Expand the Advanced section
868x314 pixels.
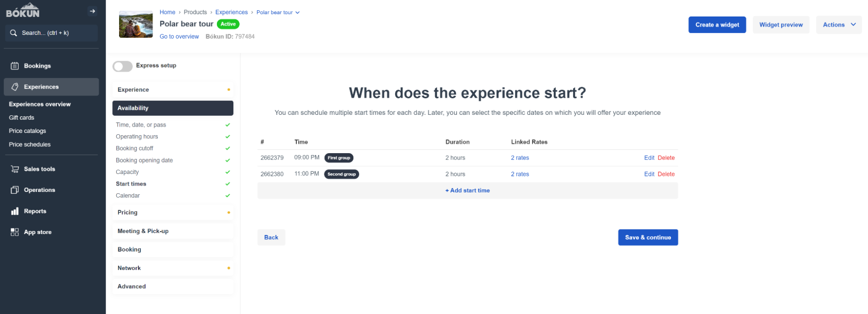coord(173,286)
